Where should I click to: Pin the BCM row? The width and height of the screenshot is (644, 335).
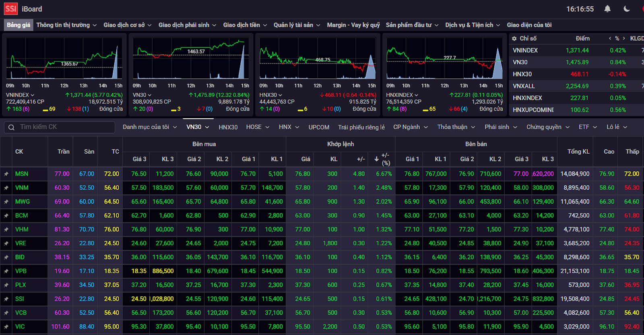pos(6,216)
